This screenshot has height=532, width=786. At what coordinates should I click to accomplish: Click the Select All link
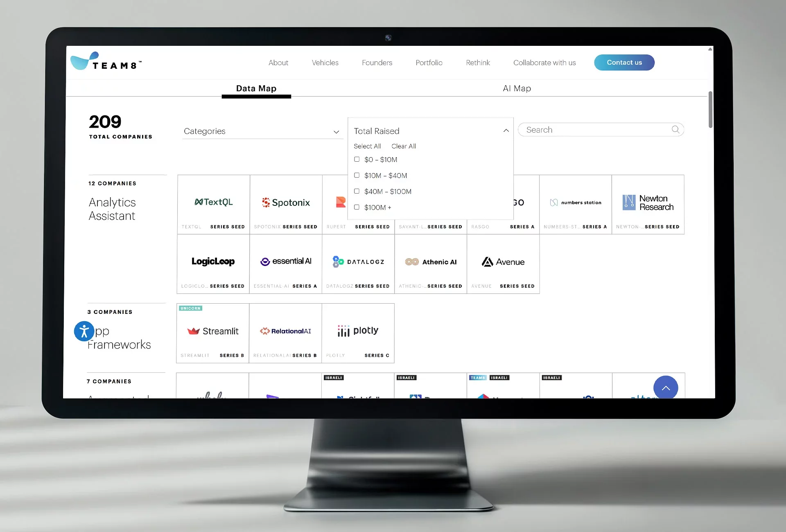(367, 146)
